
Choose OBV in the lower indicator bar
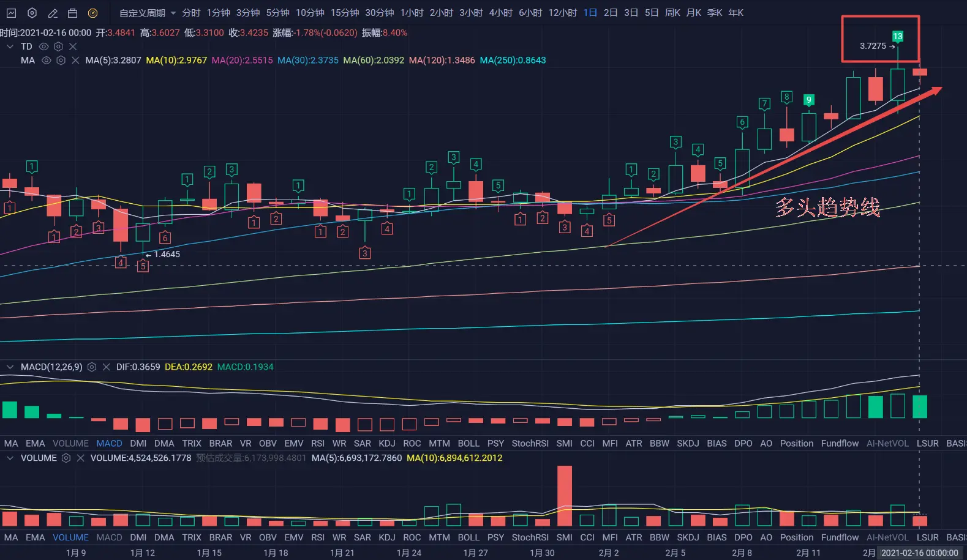tap(268, 537)
